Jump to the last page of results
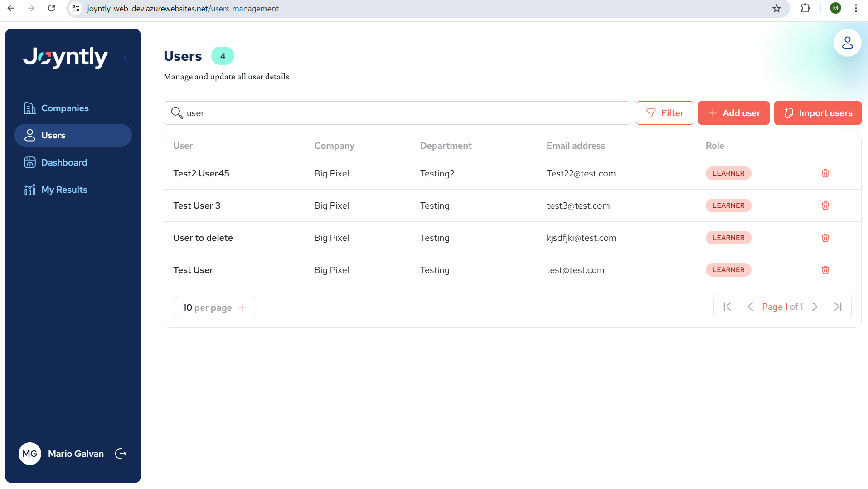 pyautogui.click(x=838, y=307)
